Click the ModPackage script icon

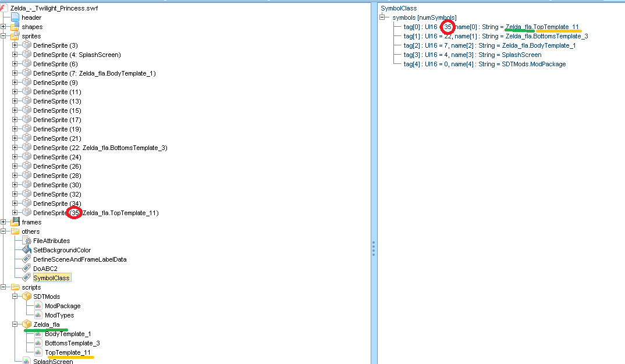38,306
